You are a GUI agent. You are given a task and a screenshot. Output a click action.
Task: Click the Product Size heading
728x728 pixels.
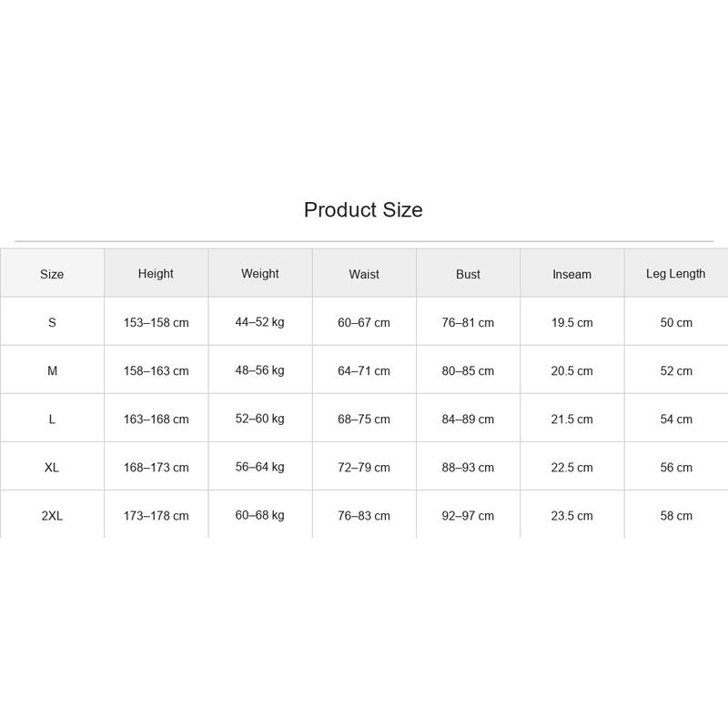click(x=363, y=210)
